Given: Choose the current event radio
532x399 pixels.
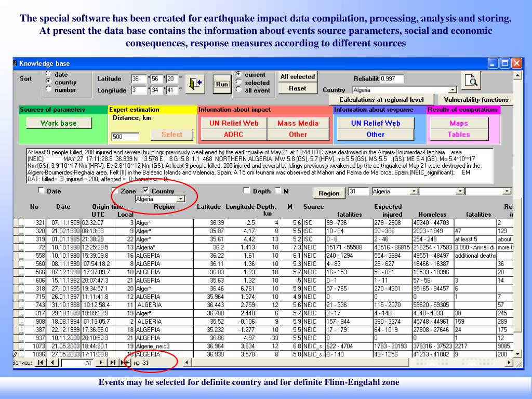Looking at the screenshot, I should (238, 74).
